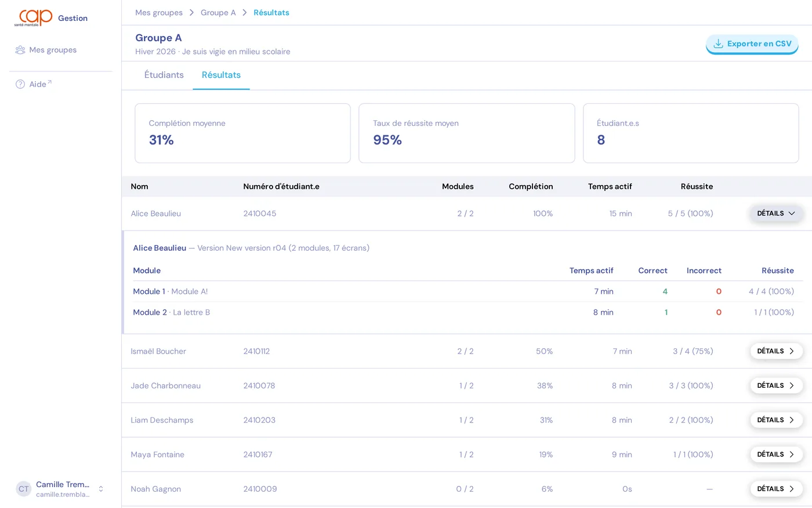This screenshot has height=508, width=812.
Task: Click student number 2410045
Action: coord(260,214)
